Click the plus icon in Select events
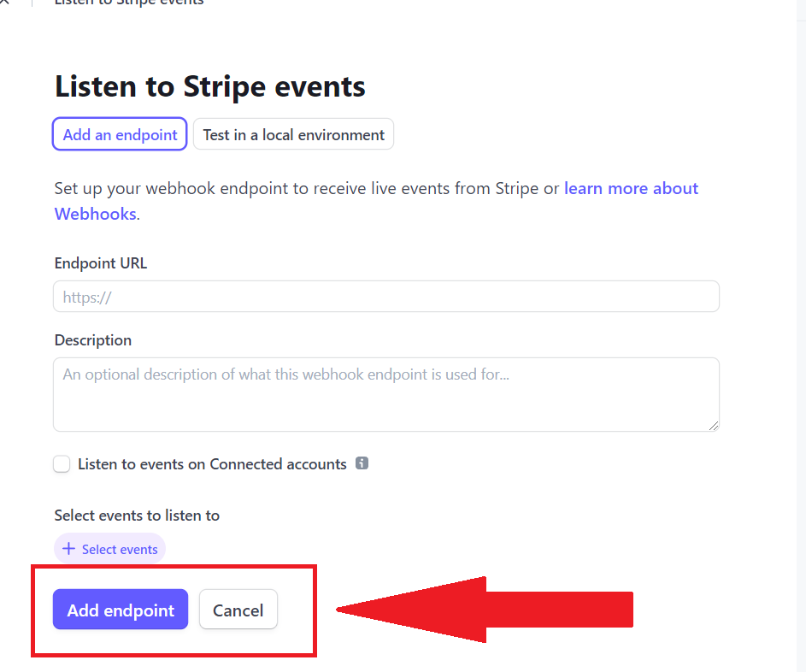The image size is (806, 672). point(68,549)
